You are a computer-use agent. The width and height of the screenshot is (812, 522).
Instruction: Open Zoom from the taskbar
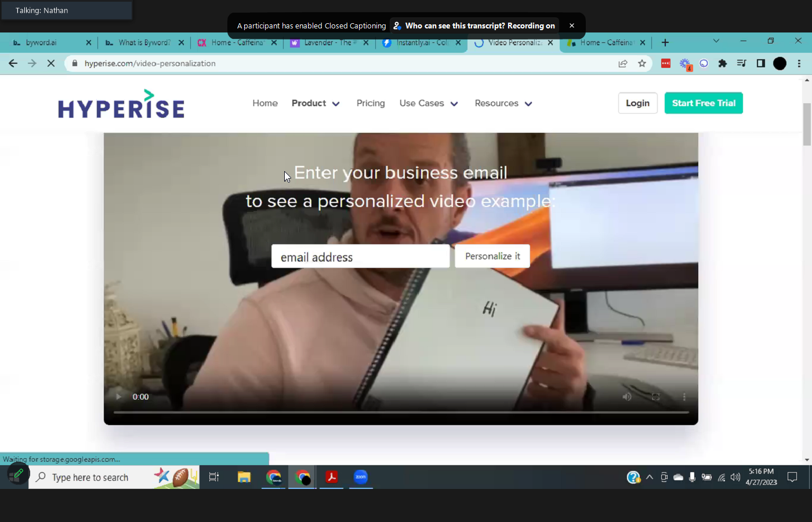pos(361,477)
